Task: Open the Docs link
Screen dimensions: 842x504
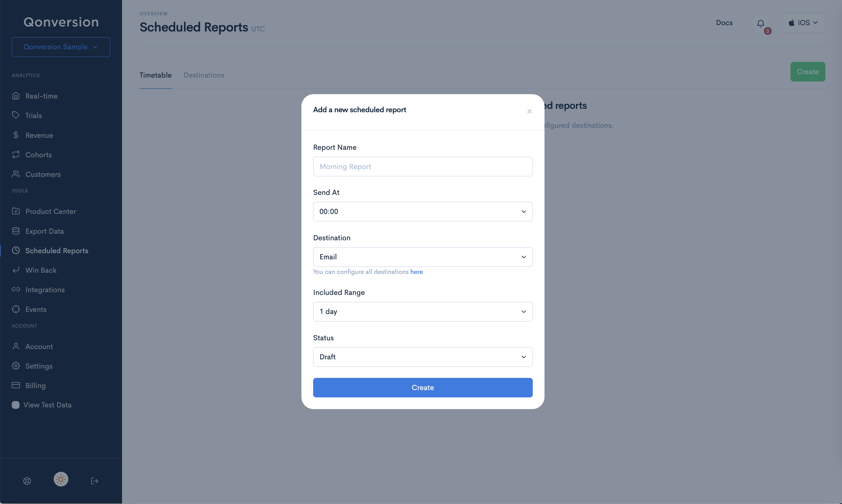Action: coord(724,23)
